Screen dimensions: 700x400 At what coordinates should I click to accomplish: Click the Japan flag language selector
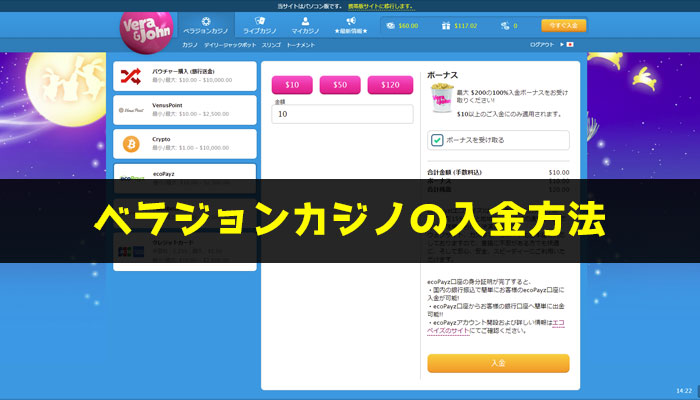coord(570,45)
